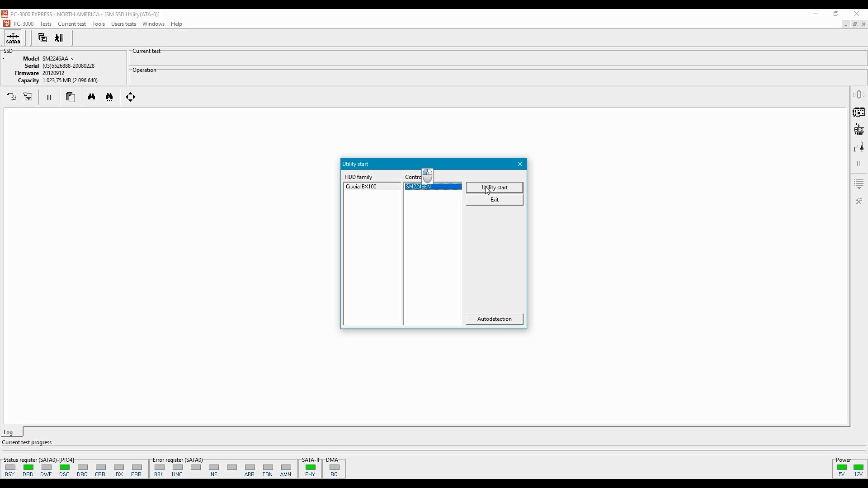
Task: Switch to the Log tab
Action: click(x=9, y=432)
